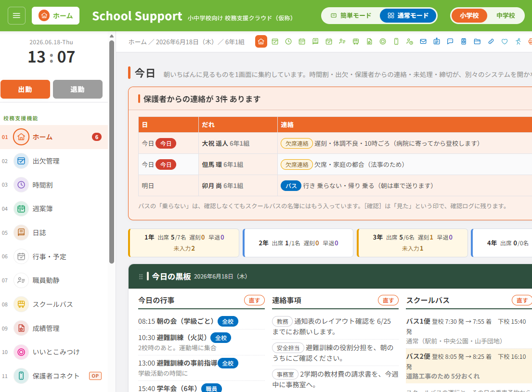Open chat bubble icon in top icon bar
This screenshot has width=532, height=392.
point(450,41)
